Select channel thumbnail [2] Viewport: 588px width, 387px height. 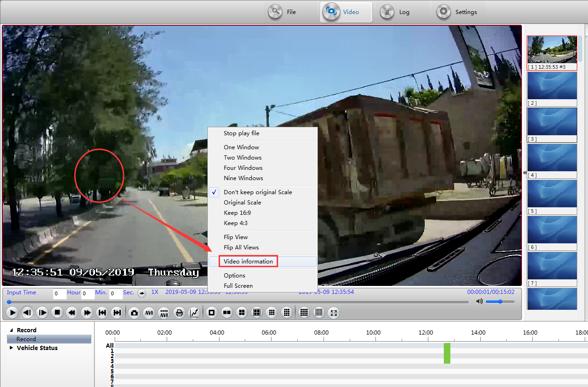552,89
